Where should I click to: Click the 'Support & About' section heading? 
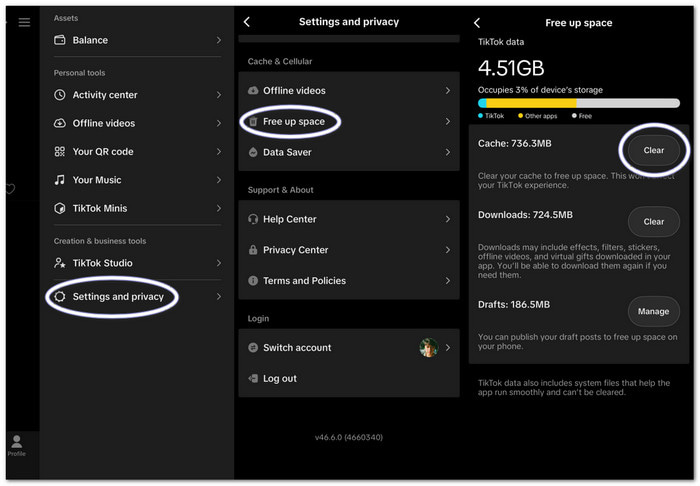point(281,190)
